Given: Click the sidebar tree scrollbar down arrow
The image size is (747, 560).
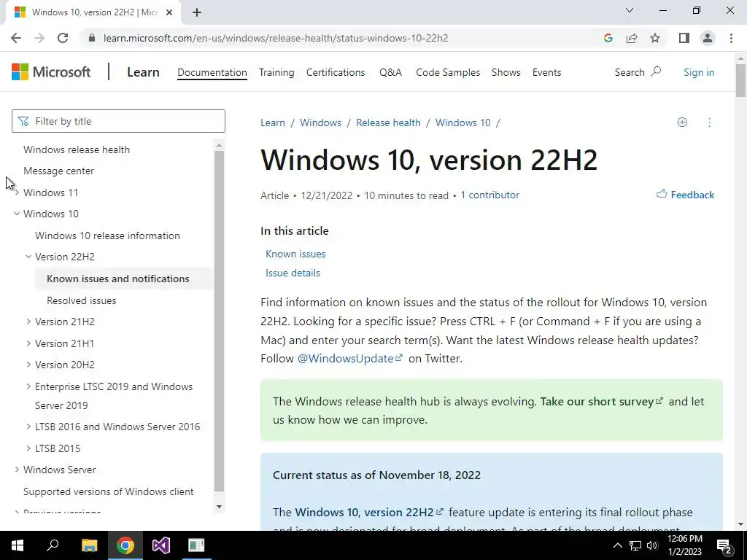Looking at the screenshot, I should pos(219,507).
